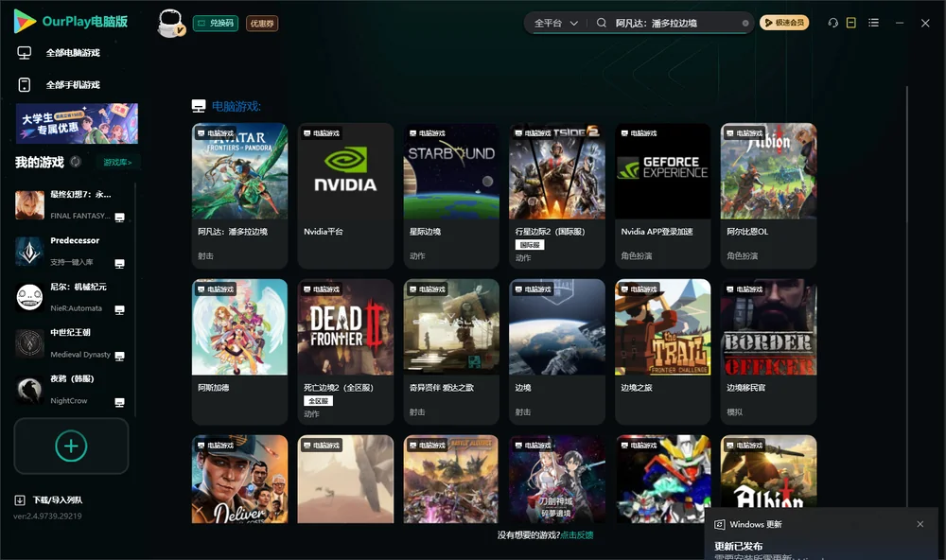Open the GeForce Experience Nvidia APP登录加速 card
Screen dimensions: 946x560
[x=663, y=196]
